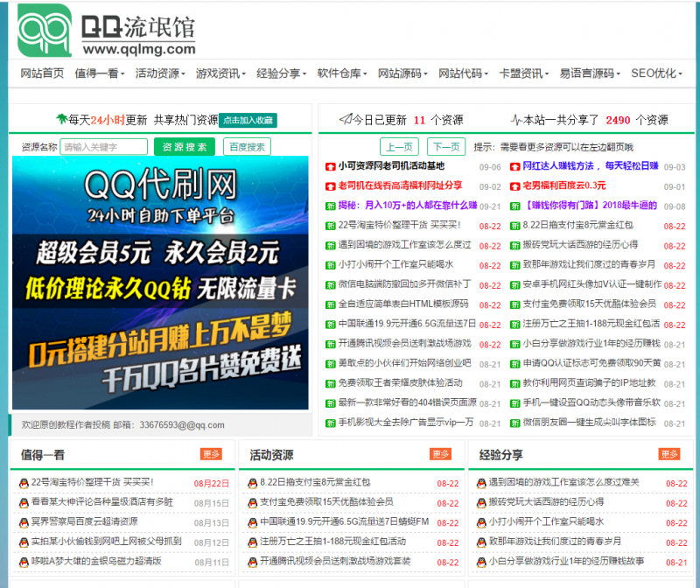Click the paper plane icon near 今日已更新
The width and height of the screenshot is (700, 588).
346,119
